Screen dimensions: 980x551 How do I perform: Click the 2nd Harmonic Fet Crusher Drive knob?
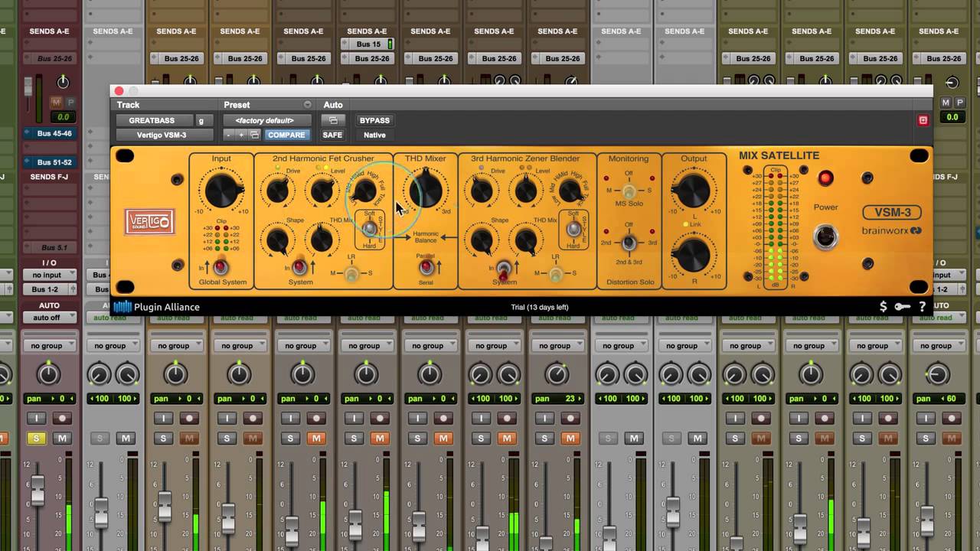coord(277,191)
